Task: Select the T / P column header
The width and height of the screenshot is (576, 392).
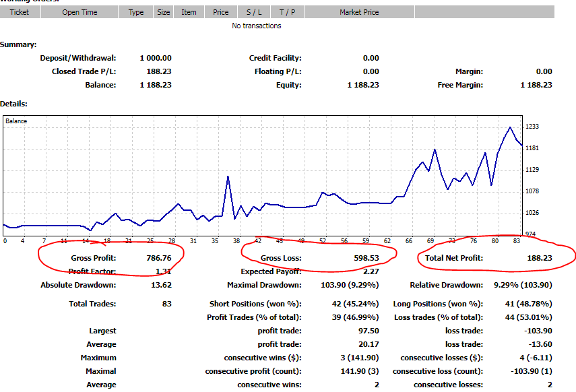Action: tap(288, 12)
